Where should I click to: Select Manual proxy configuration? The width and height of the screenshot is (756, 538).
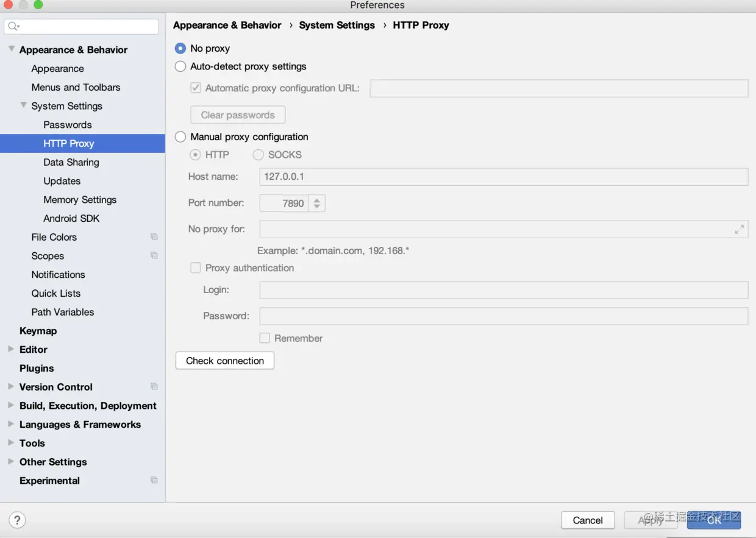point(180,137)
